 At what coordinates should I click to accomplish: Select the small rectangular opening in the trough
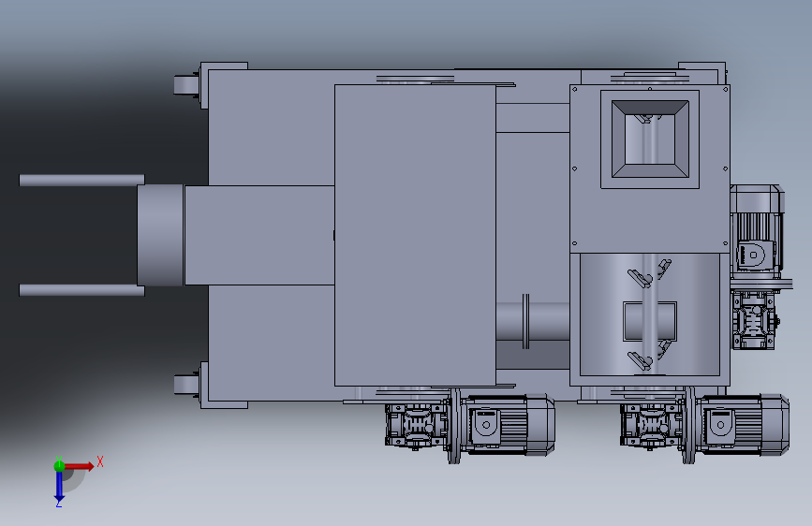pos(650,322)
